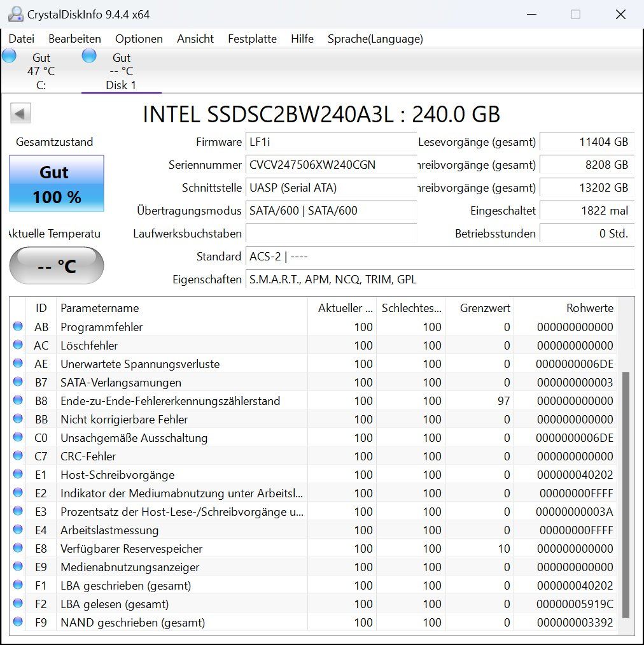Open the Hilfe menu

click(302, 39)
